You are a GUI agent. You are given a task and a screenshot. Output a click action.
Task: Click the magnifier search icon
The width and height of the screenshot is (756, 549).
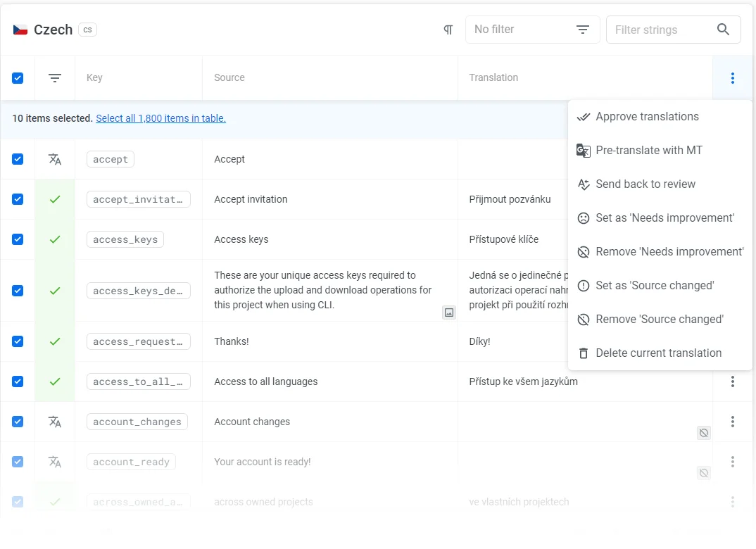click(723, 30)
